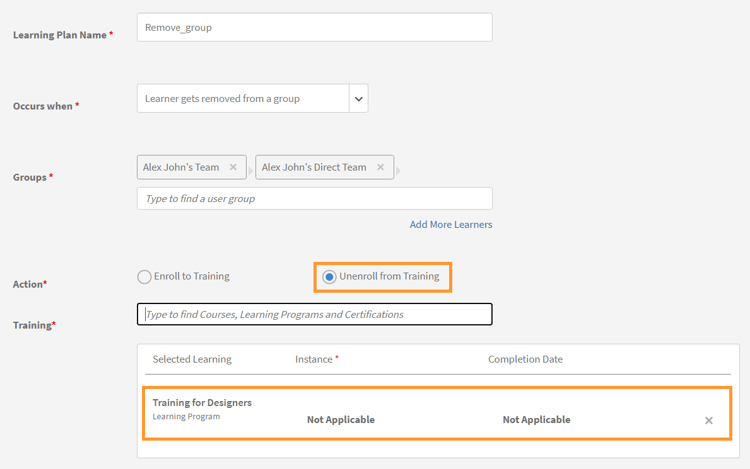Click the user group search field
The image size is (750, 469).
[314, 198]
